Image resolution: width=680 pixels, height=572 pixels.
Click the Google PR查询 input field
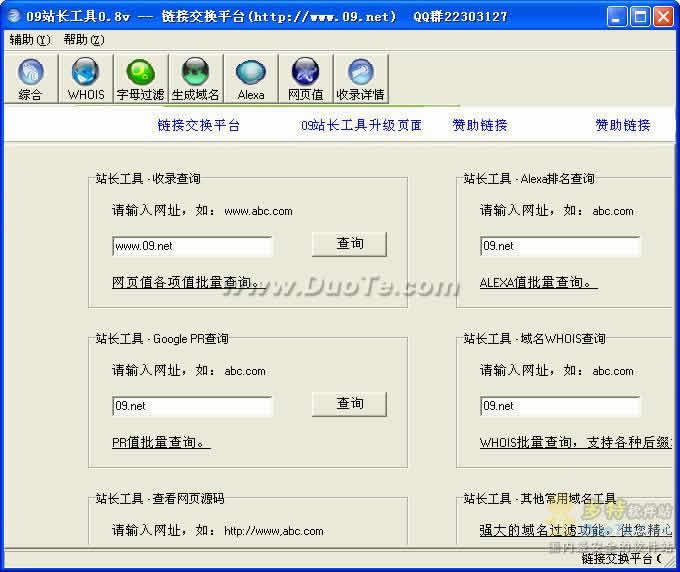coord(192,406)
